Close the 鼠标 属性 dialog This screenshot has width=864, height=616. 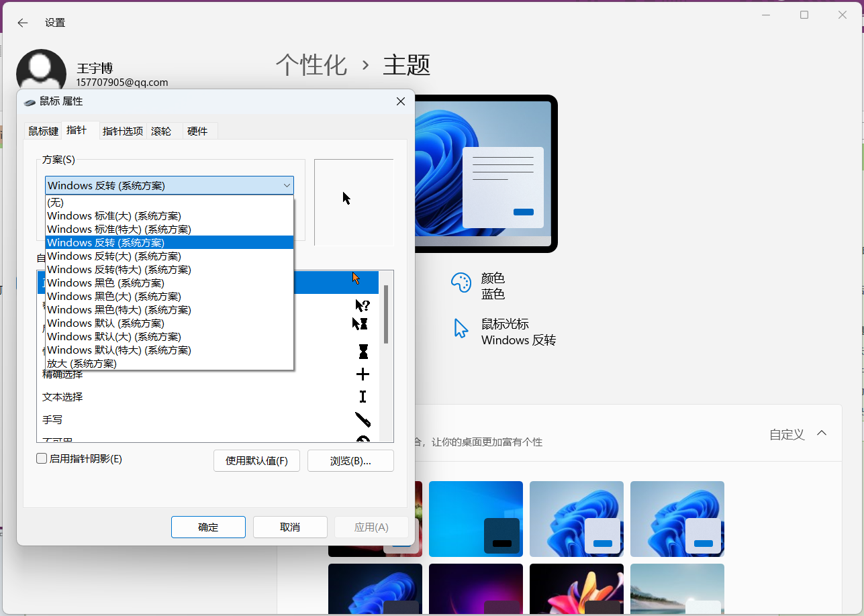[x=401, y=101]
